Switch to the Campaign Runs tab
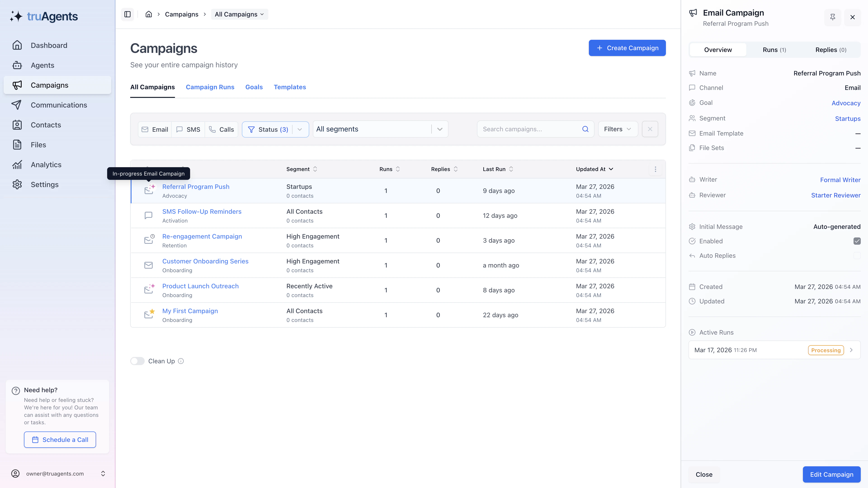Viewport: 868px width, 488px height. (210, 87)
